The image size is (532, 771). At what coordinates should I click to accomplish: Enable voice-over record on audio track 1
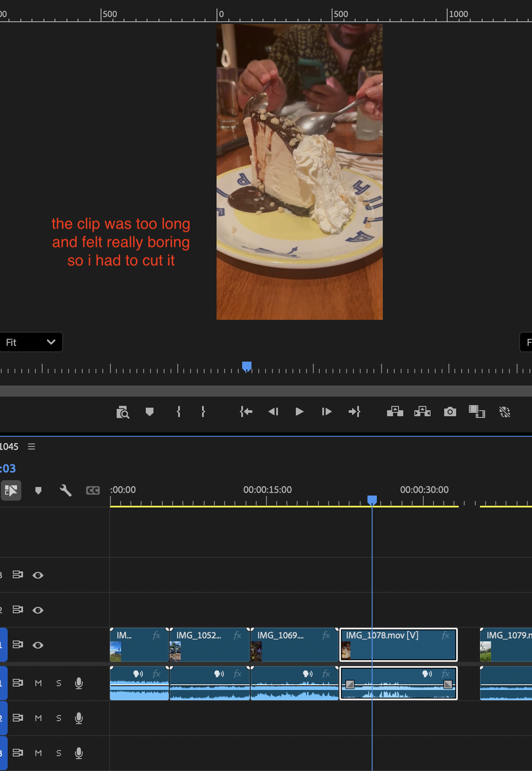click(x=79, y=683)
